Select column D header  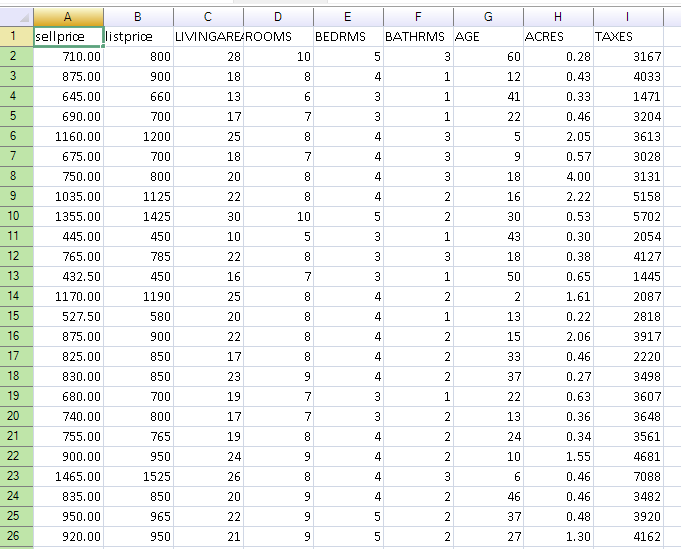click(278, 17)
